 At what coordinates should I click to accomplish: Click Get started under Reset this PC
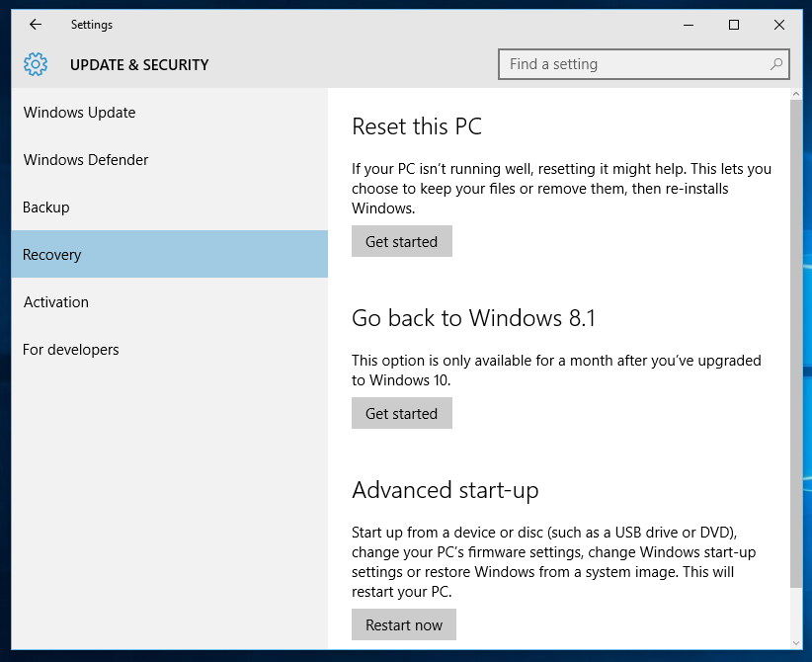(402, 241)
